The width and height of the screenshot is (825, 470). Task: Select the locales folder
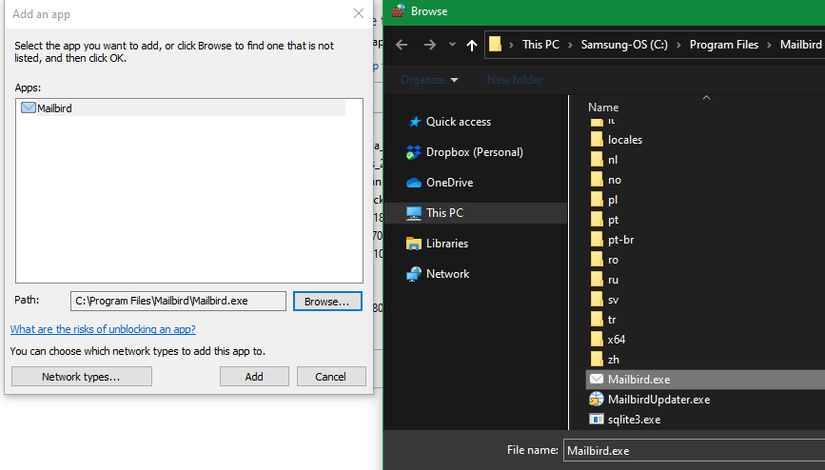click(625, 139)
